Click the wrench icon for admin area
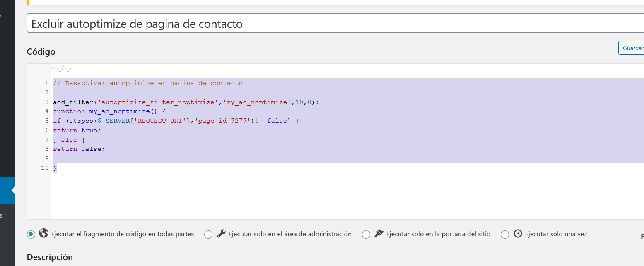This screenshot has height=266, width=644. 222,234
